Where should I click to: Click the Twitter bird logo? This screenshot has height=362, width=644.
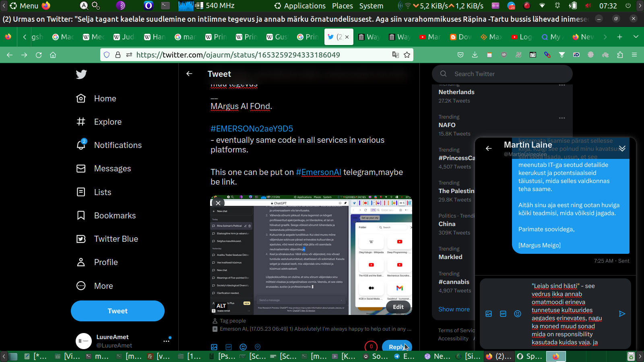pyautogui.click(x=81, y=74)
